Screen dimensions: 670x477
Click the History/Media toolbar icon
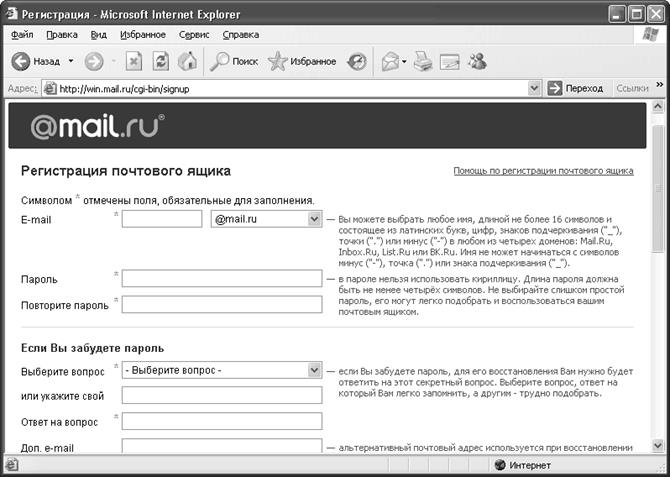tap(357, 62)
